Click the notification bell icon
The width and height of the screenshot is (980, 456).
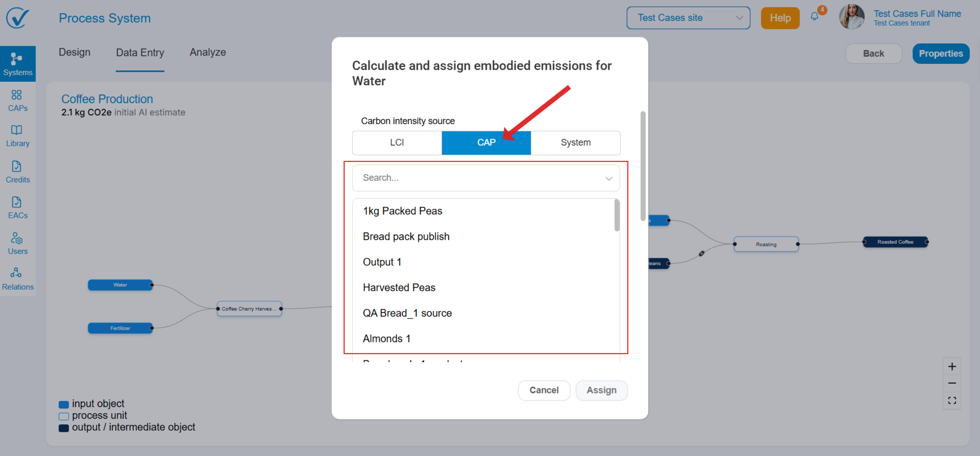815,17
